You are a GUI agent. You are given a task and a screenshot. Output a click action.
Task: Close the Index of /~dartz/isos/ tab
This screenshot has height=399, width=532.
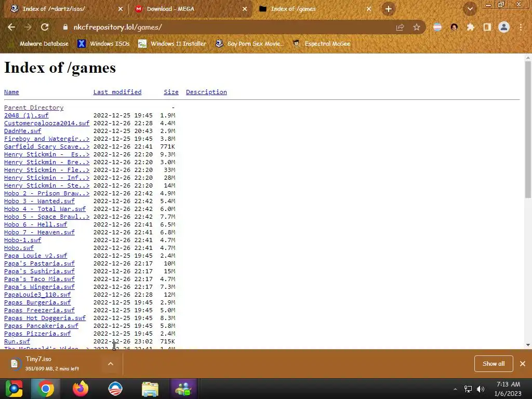tap(121, 9)
